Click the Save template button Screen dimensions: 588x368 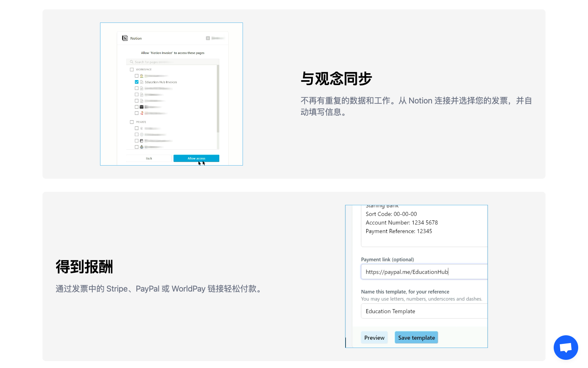(x=416, y=337)
